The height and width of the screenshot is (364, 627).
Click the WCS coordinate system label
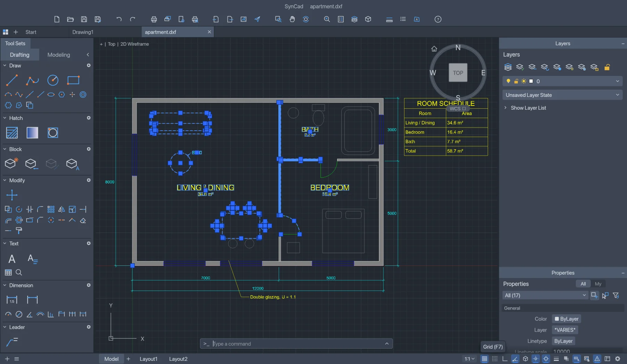(458, 109)
